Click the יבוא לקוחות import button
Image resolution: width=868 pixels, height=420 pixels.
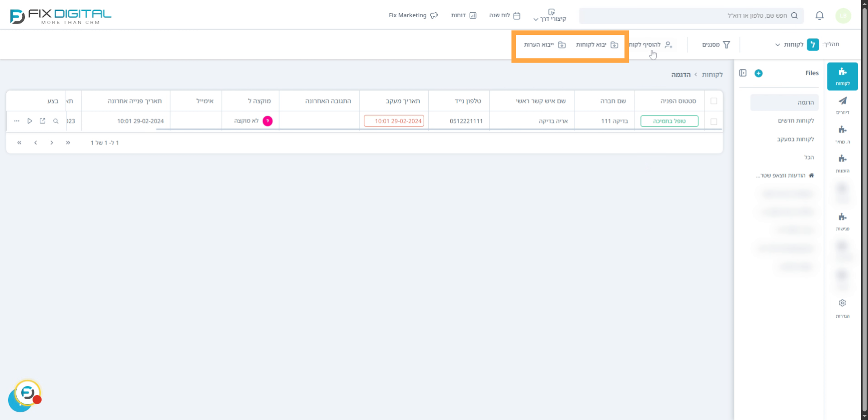tap(597, 45)
